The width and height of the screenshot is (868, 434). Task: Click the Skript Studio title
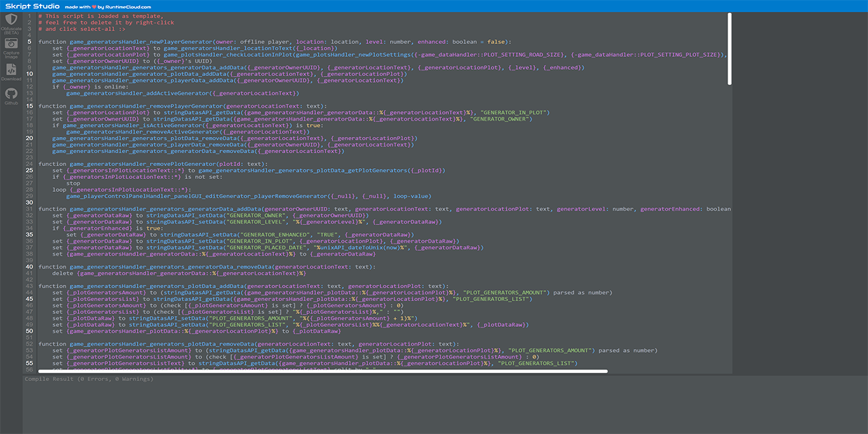click(32, 6)
